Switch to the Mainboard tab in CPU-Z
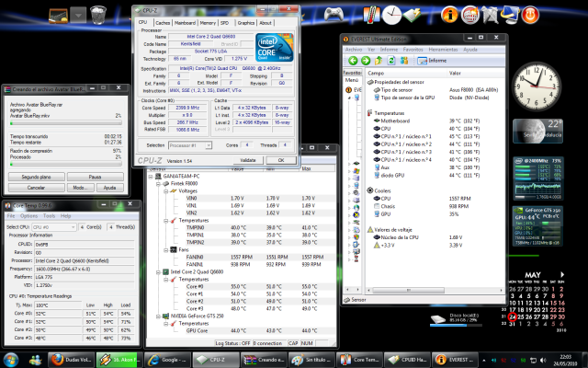The width and height of the screenshot is (588, 368). (x=185, y=23)
